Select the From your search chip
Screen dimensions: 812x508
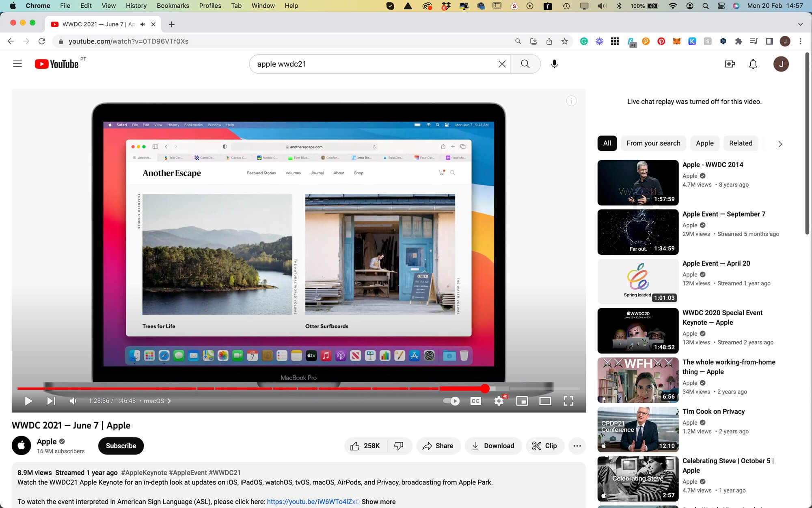(x=653, y=143)
